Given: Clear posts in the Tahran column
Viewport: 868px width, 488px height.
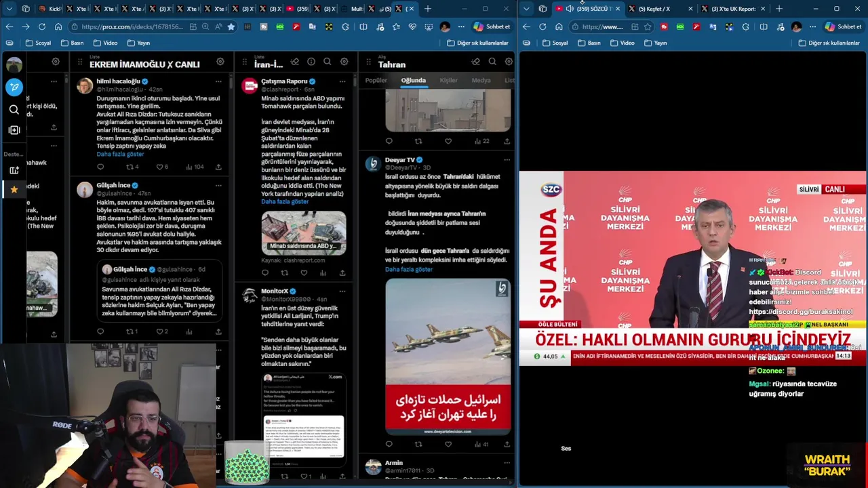Looking at the screenshot, I should (475, 62).
